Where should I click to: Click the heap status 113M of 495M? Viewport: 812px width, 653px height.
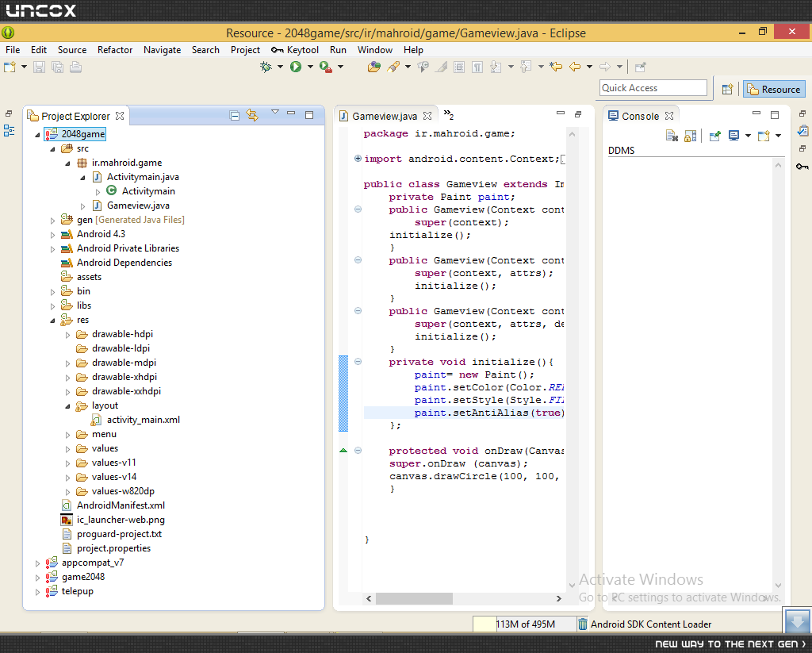point(525,624)
